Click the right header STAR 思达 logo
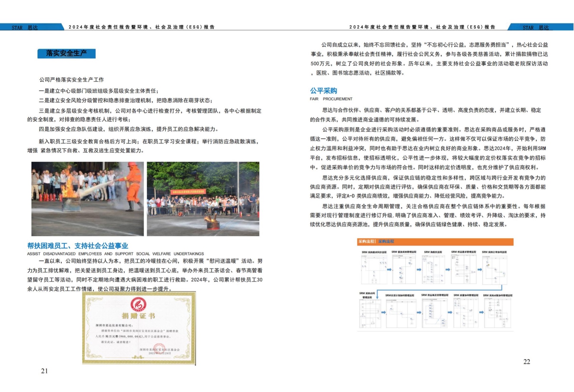The width and height of the screenshot is (574, 392). (536, 28)
